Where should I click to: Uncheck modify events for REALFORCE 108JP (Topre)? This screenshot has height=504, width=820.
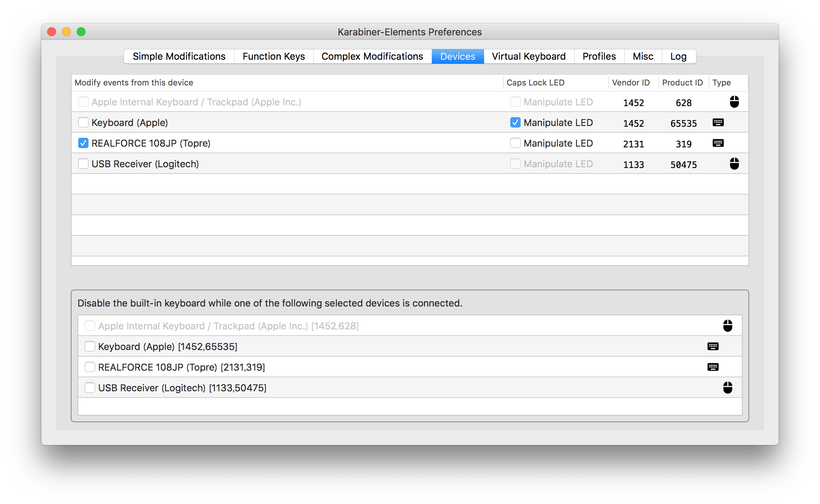pos(83,143)
